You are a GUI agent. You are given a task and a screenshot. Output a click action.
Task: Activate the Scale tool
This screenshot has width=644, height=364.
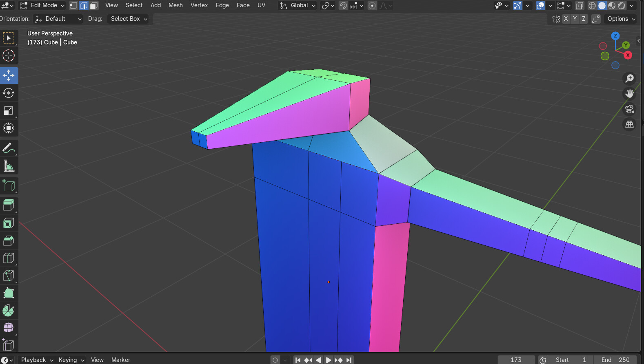9,110
